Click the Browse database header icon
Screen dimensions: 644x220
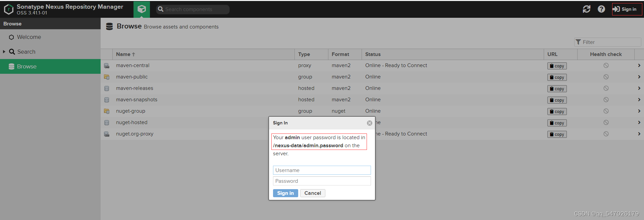(109, 26)
